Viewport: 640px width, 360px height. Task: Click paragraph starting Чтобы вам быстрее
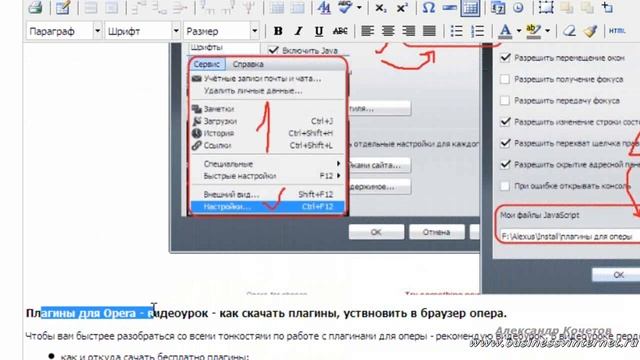pos(332,336)
